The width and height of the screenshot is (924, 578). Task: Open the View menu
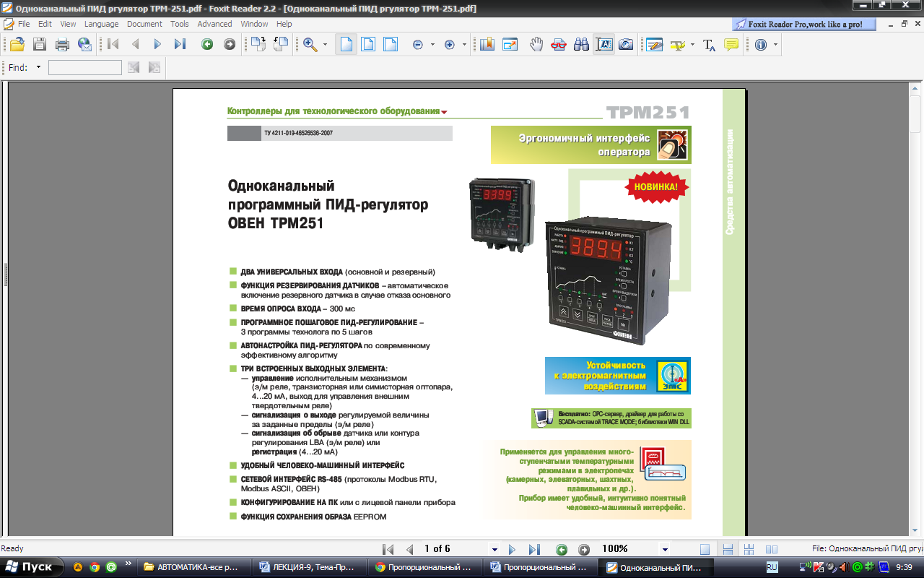click(x=68, y=24)
